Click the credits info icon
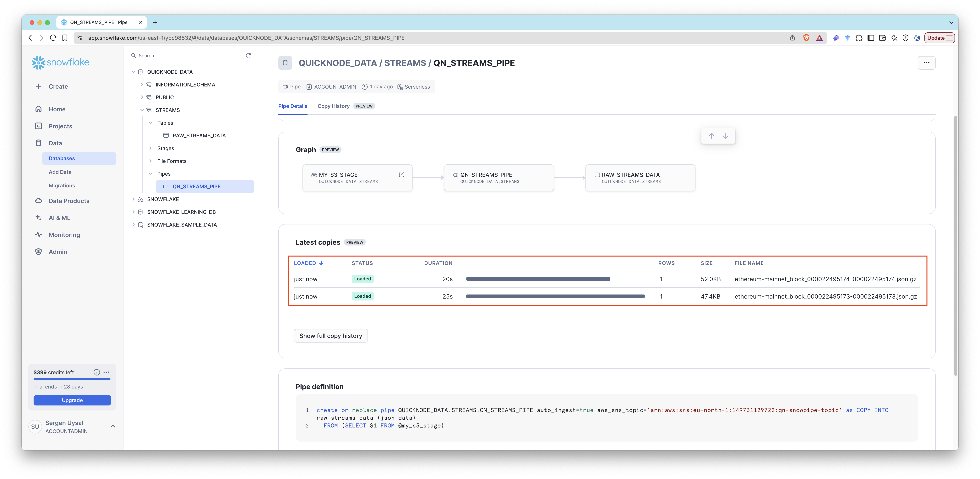980x479 pixels. coord(97,372)
